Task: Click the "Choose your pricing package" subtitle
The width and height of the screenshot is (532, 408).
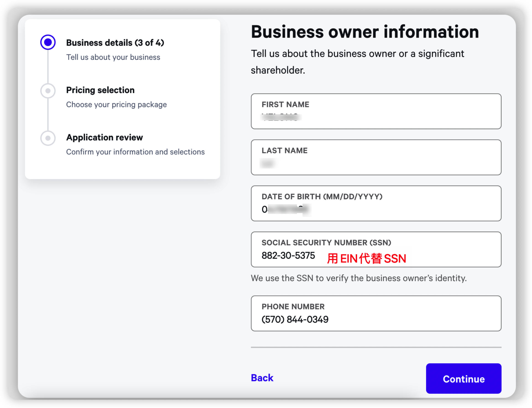Action: tap(116, 105)
